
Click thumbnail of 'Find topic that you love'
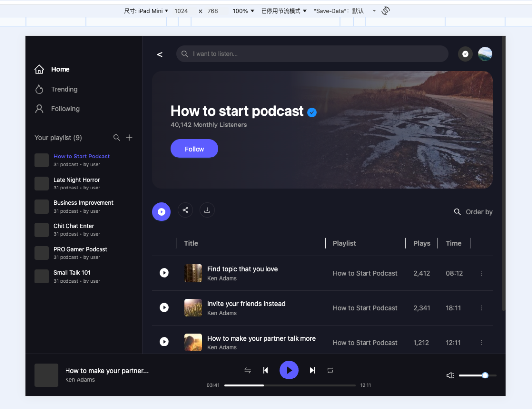pos(193,273)
